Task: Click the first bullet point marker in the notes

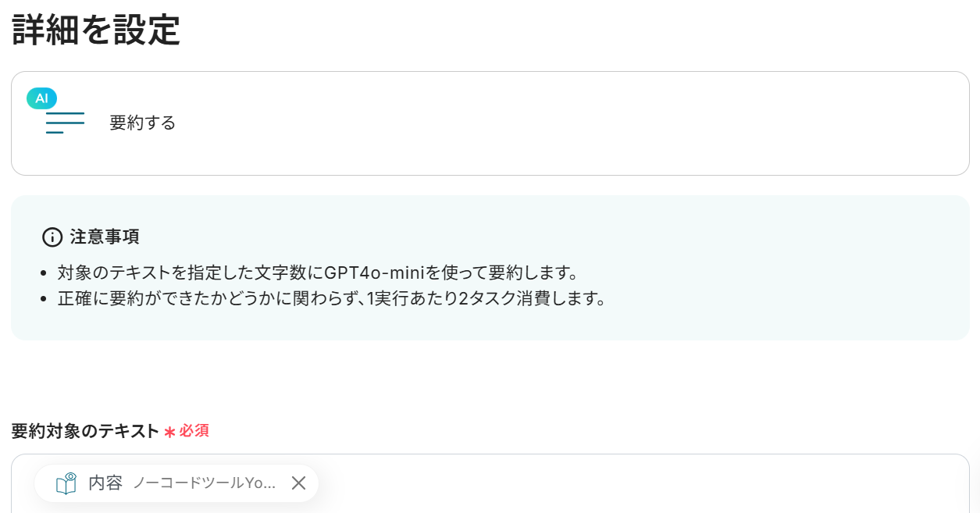Action: click(x=44, y=274)
